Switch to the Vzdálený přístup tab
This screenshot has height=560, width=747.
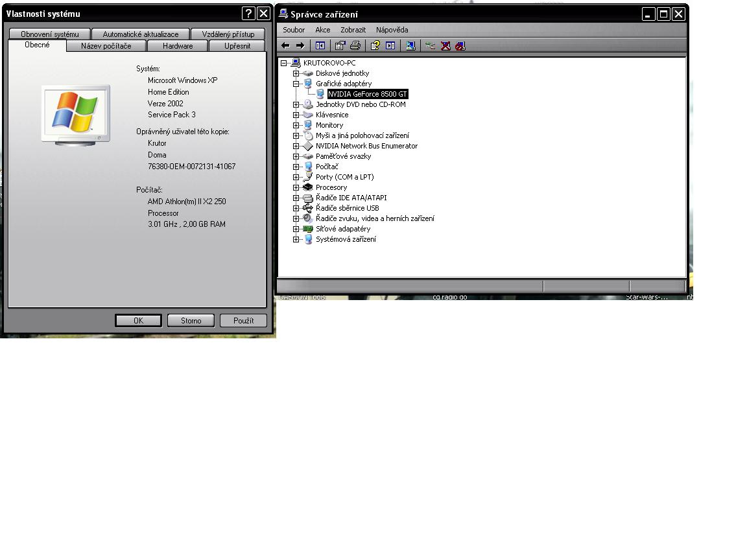click(x=228, y=34)
